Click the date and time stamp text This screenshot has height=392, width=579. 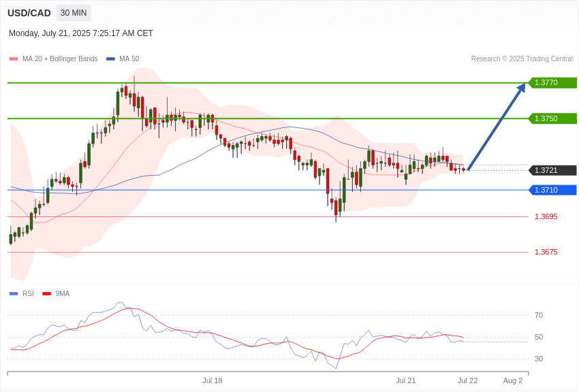[81, 33]
